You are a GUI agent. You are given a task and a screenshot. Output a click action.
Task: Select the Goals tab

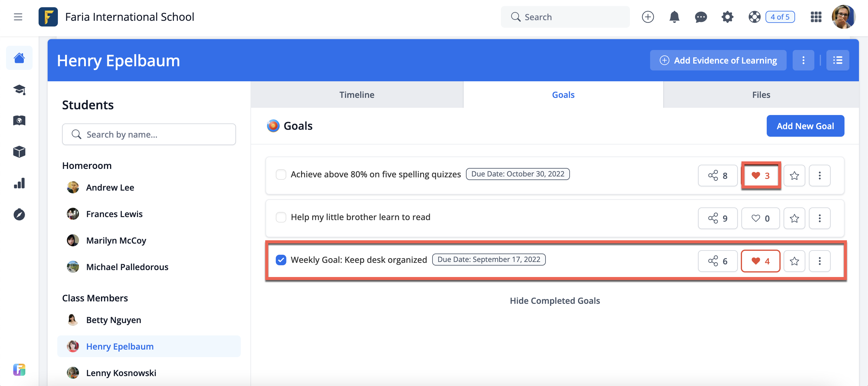[563, 95]
